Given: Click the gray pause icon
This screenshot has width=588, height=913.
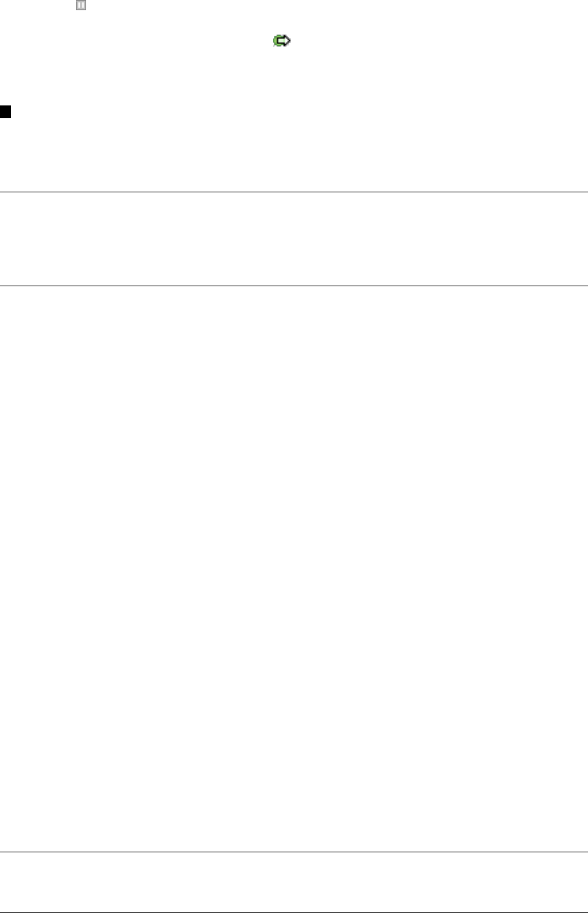Looking at the screenshot, I should [81, 5].
